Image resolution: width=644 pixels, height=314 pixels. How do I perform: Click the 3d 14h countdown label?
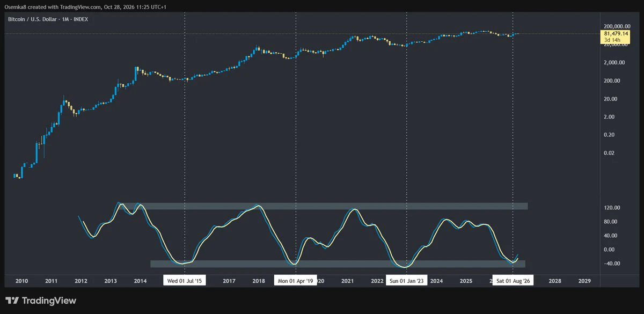pyautogui.click(x=611, y=40)
